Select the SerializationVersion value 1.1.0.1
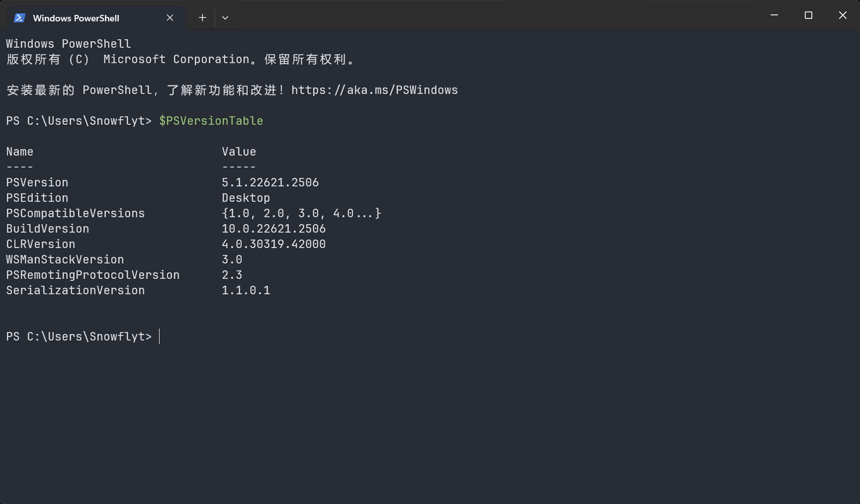 pyautogui.click(x=245, y=290)
